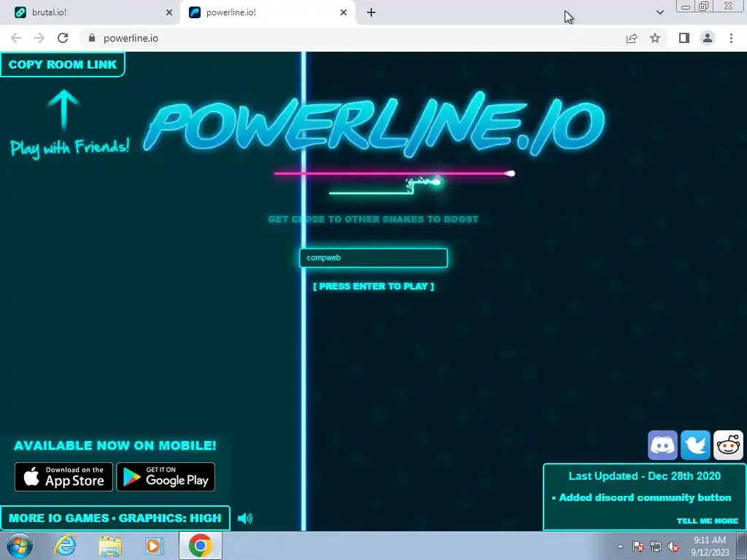This screenshot has width=747, height=560.
Task: Close the brutal.io! tab
Action: [x=169, y=12]
